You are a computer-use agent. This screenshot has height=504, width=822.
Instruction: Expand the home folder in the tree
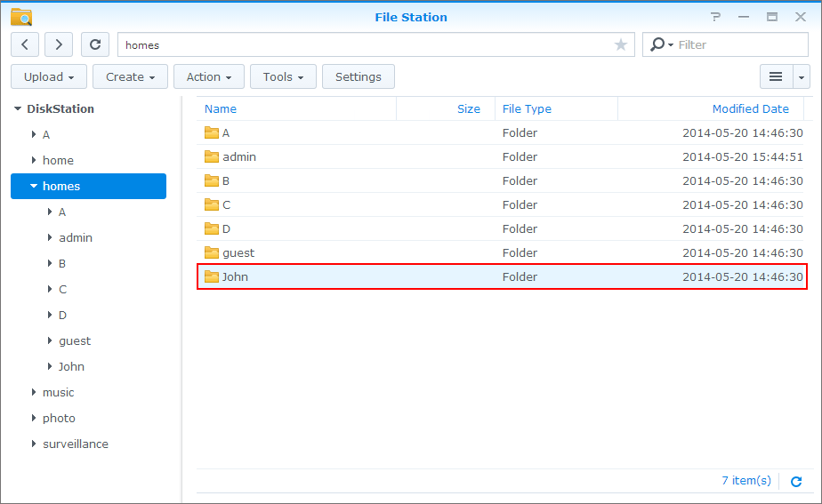tap(34, 160)
